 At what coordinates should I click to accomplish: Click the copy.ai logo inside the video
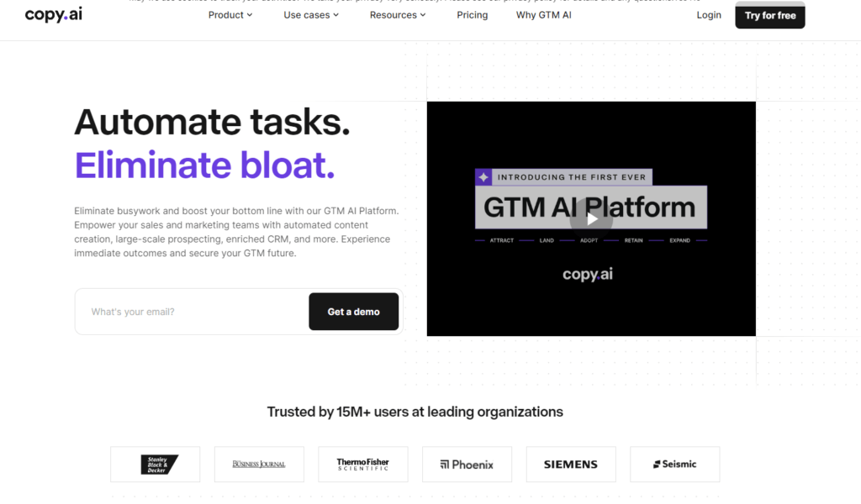pos(587,275)
